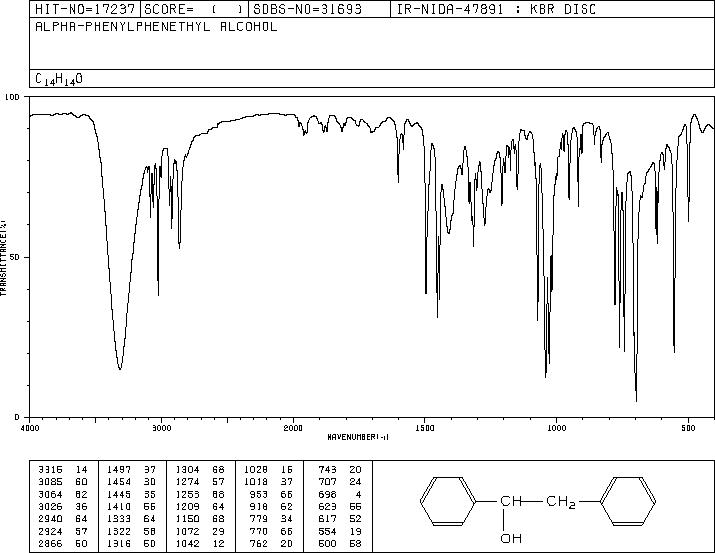Image resolution: width=715 pixels, height=553 pixels.
Task: Click the left benzene ring in structure
Action: tap(448, 501)
